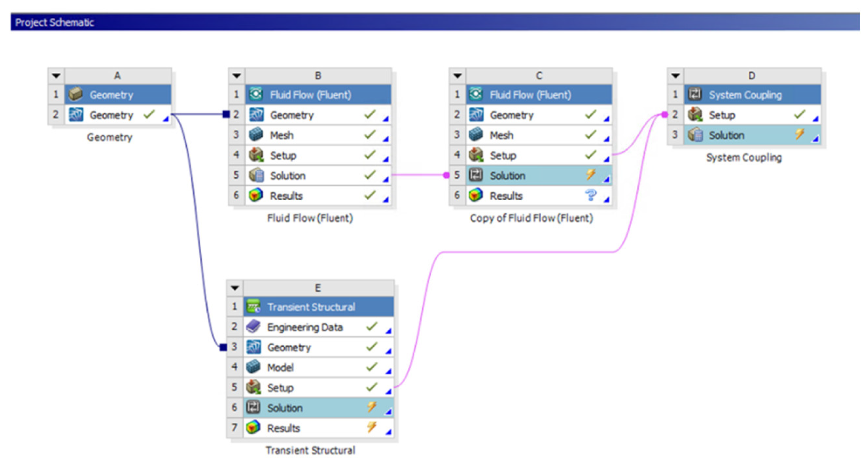Click the column letter C header
Viewport: 868px width, 474px height.
click(539, 76)
